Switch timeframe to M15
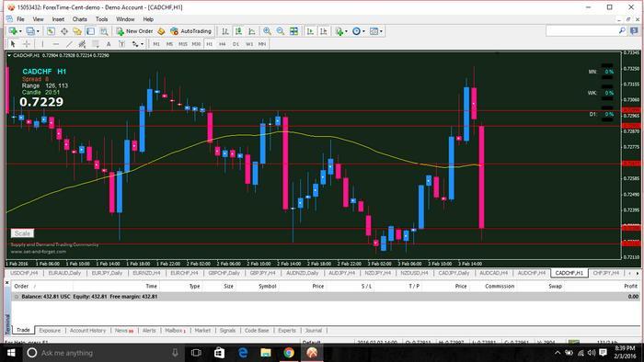The width and height of the screenshot is (644, 362). (183, 44)
